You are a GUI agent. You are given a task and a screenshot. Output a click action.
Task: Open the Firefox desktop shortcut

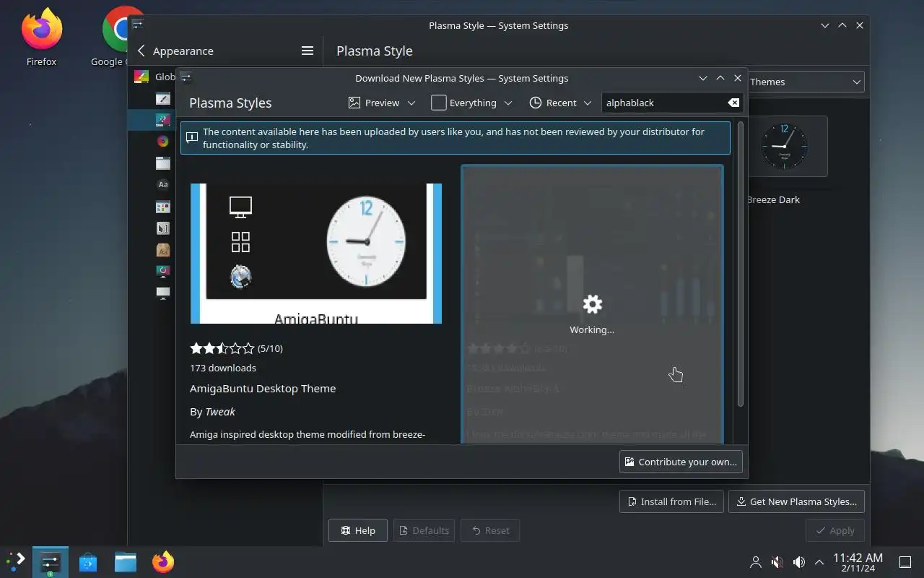41,38
